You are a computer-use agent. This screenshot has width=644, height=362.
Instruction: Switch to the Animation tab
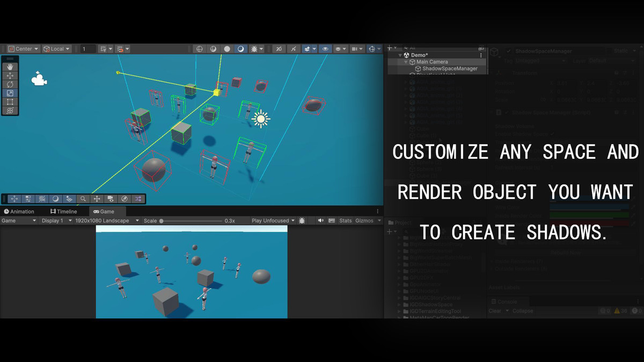tap(19, 211)
